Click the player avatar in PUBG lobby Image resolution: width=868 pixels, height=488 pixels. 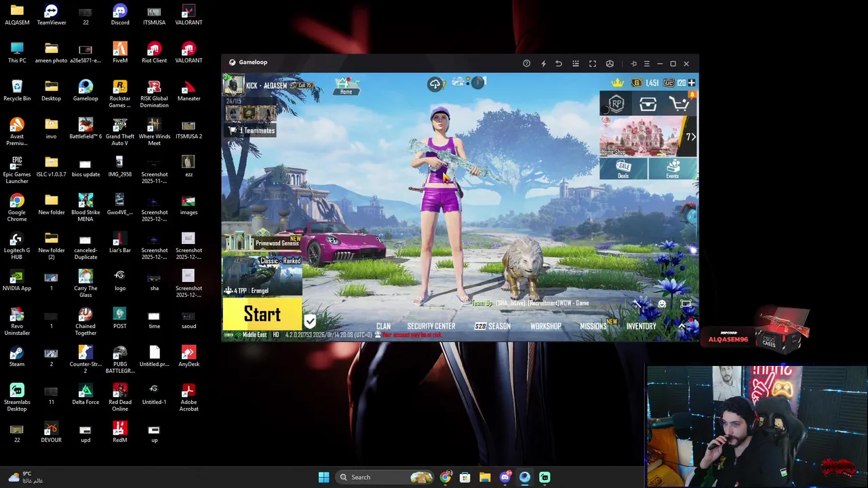tap(234, 85)
